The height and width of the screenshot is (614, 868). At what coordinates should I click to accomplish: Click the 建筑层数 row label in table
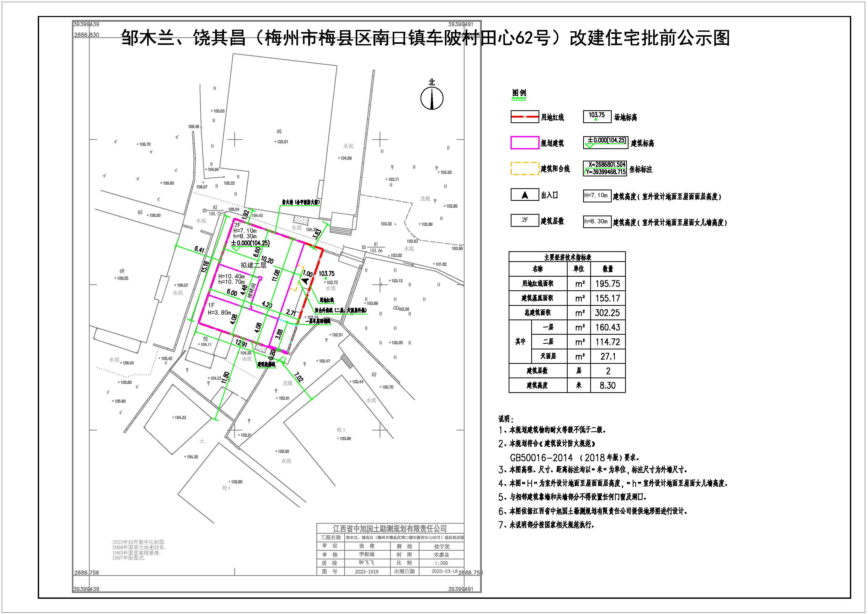[x=537, y=371]
